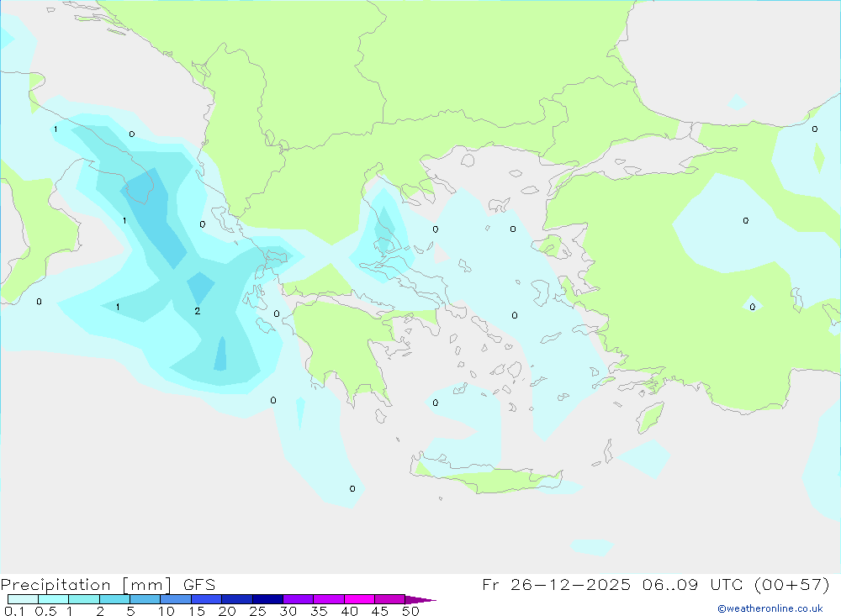Click the legend scale number 0.5
841x616 pixels.
(x=45, y=611)
